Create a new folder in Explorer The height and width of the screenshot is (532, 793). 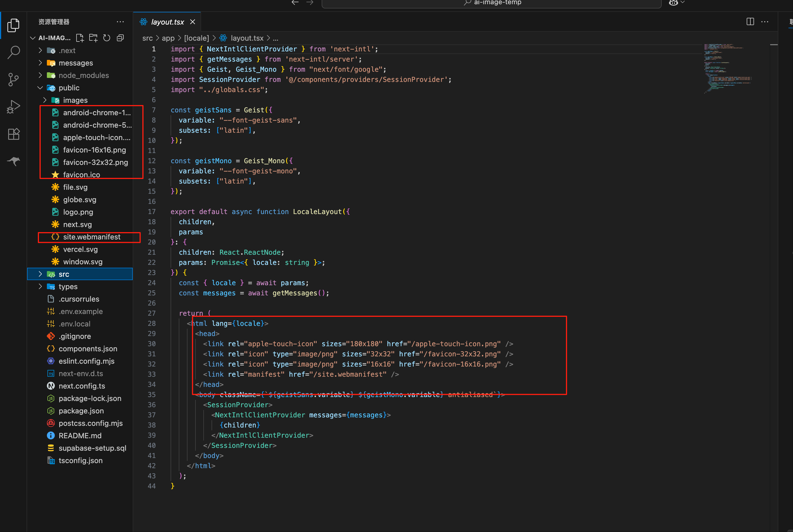click(93, 38)
